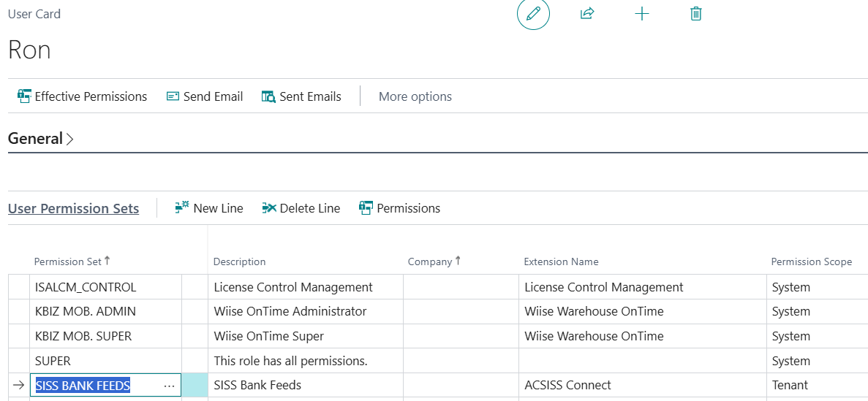The image size is (868, 401).
Task: Click the trash delete icon
Action: (x=695, y=14)
